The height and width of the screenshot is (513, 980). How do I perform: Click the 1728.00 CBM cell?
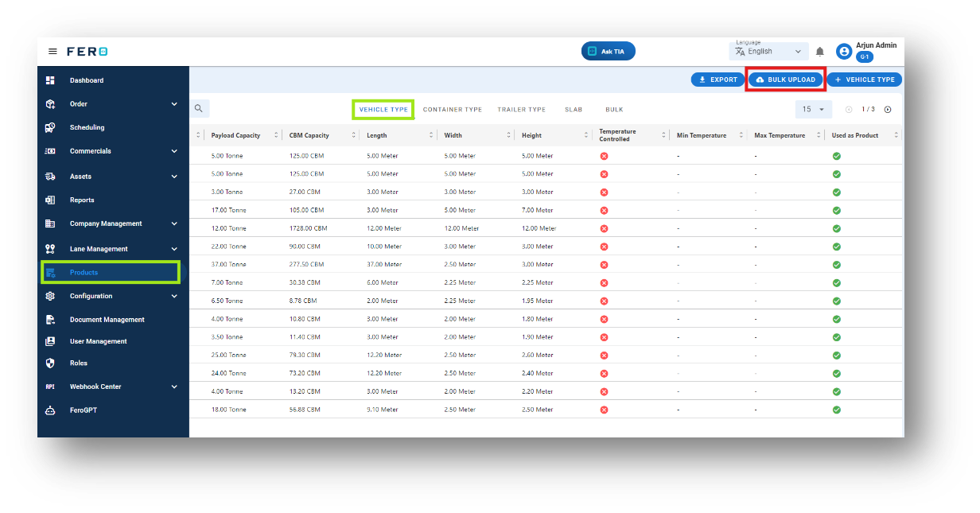pos(309,228)
